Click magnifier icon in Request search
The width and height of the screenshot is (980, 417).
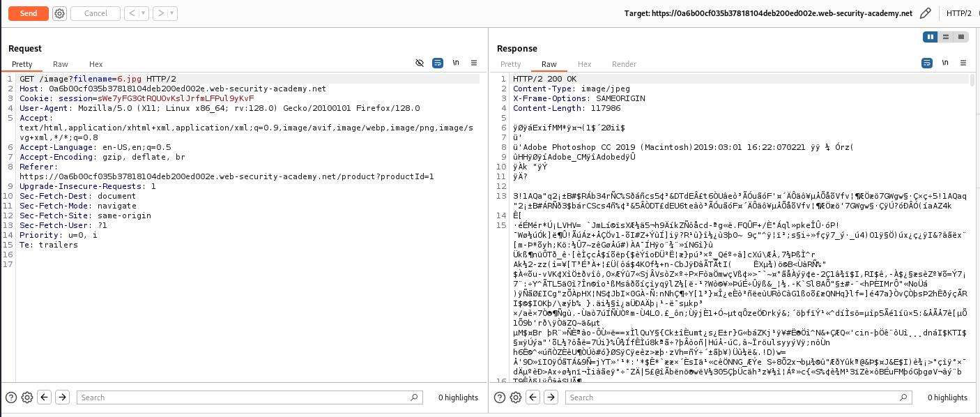coord(415,397)
